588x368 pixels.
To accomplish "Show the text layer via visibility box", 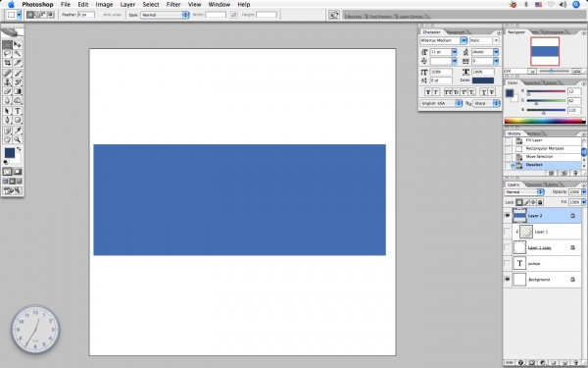I will coord(508,264).
